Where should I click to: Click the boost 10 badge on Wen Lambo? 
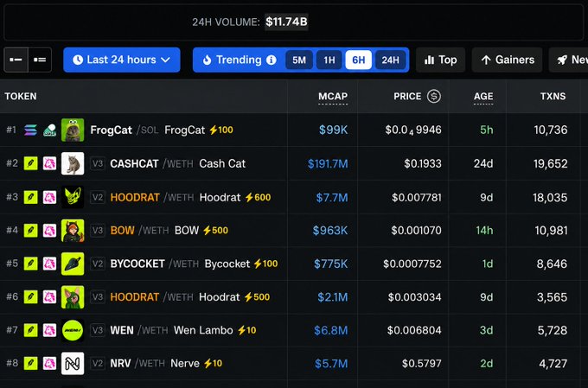[x=247, y=330]
